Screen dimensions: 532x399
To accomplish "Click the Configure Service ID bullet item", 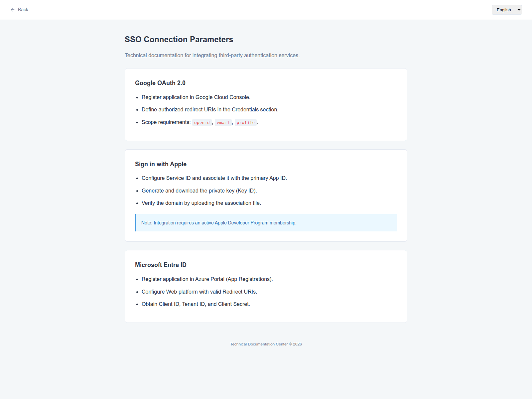I will pos(214,178).
